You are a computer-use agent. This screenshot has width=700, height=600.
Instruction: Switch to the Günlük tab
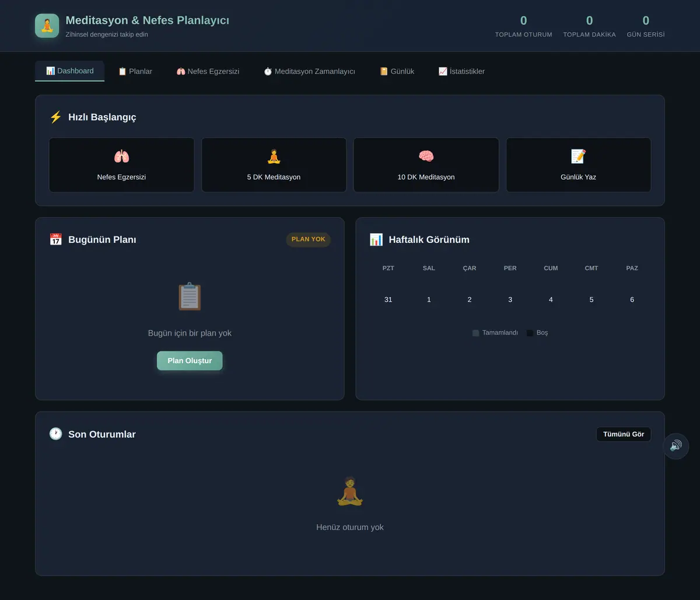click(397, 71)
